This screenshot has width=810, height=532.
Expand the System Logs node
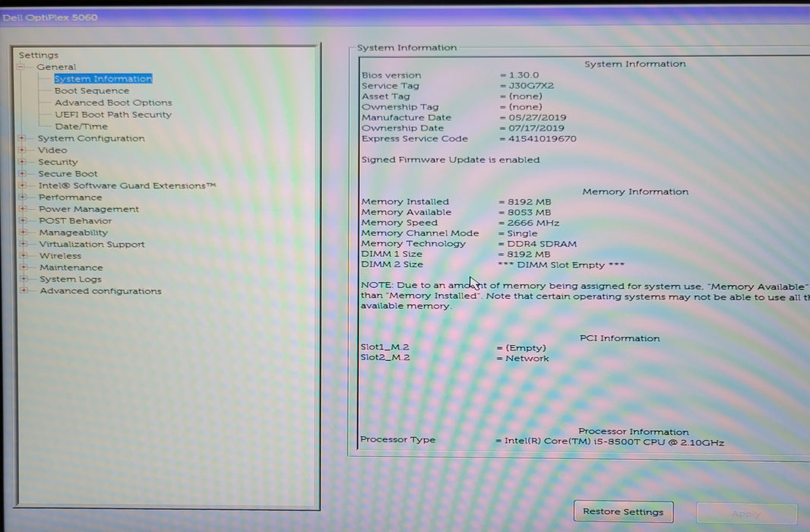(24, 278)
